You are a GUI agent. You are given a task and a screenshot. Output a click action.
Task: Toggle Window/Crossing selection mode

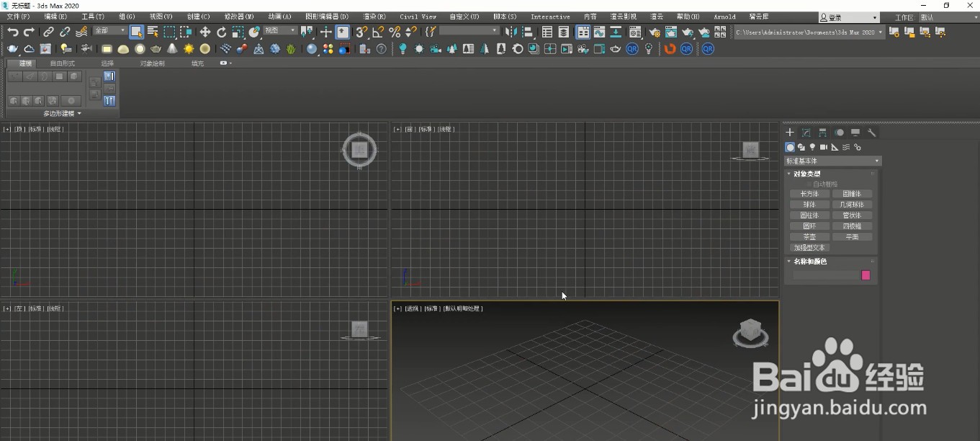pos(186,32)
